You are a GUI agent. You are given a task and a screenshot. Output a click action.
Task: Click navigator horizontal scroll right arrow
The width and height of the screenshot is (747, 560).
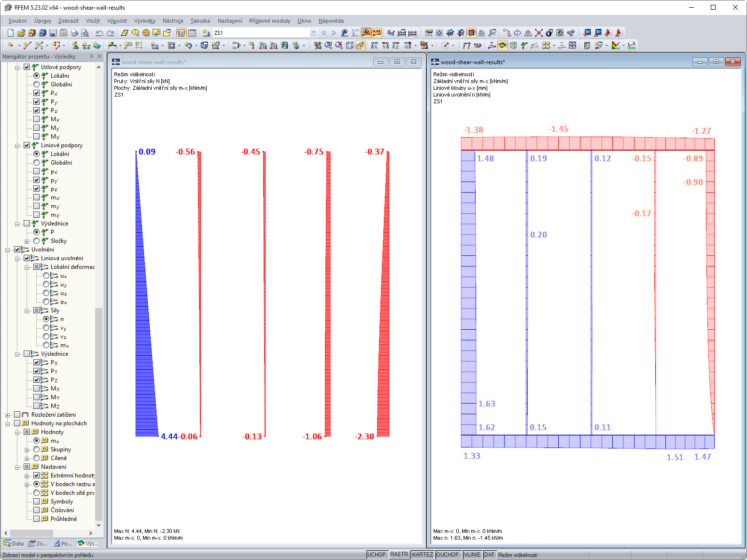[x=91, y=533]
